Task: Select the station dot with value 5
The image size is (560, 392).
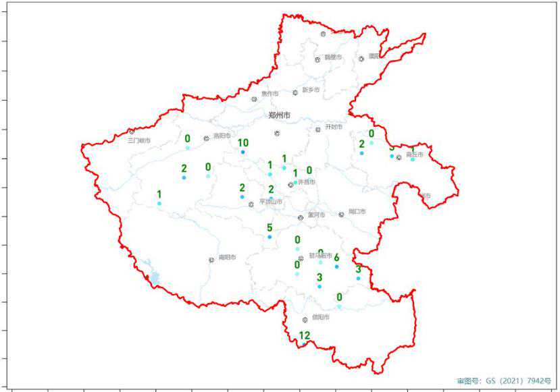Action: pyautogui.click(x=270, y=237)
